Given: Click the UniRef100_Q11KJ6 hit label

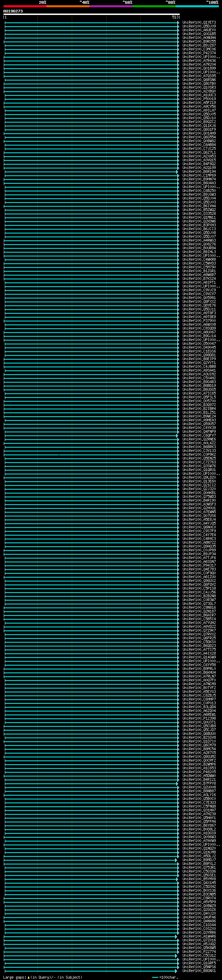Looking at the screenshot, I should pos(199,125).
